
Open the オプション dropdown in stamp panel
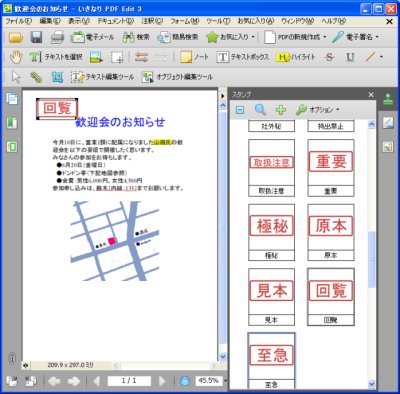coord(318,110)
